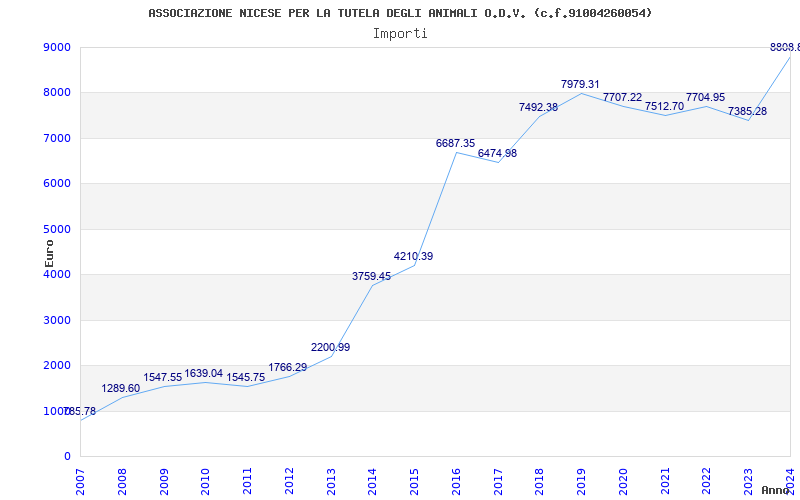Click the 'Importi' subtitle
800x500 pixels.
pyautogui.click(x=400, y=34)
